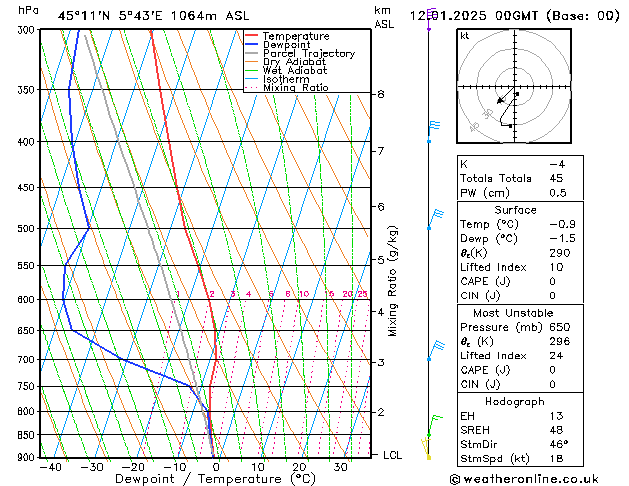Click the −40 temperature axis label
Viewport: 629px width, 486px height.
51,467
